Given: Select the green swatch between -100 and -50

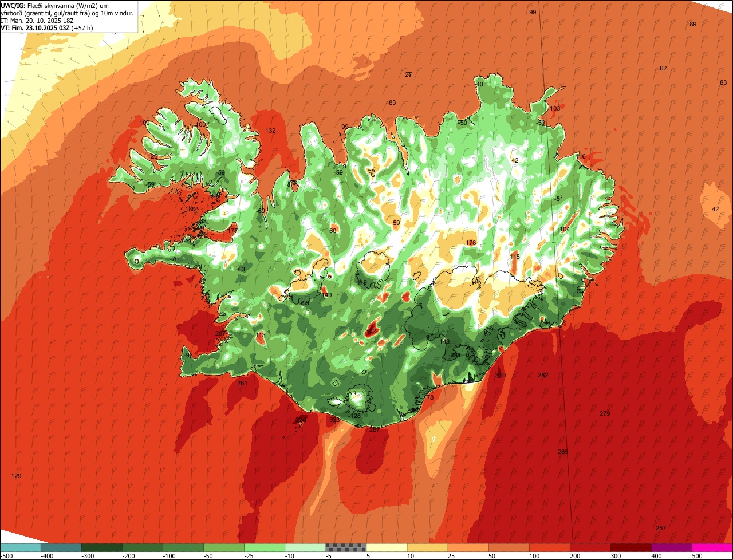Looking at the screenshot, I should pos(183,547).
